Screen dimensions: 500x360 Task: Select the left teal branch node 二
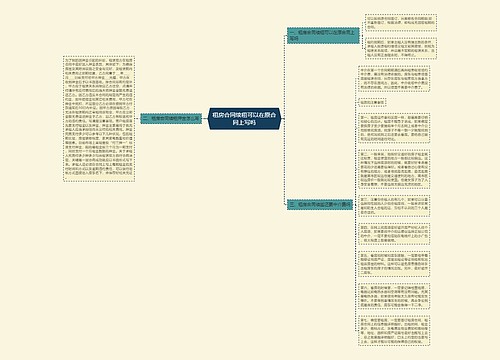click(x=171, y=118)
